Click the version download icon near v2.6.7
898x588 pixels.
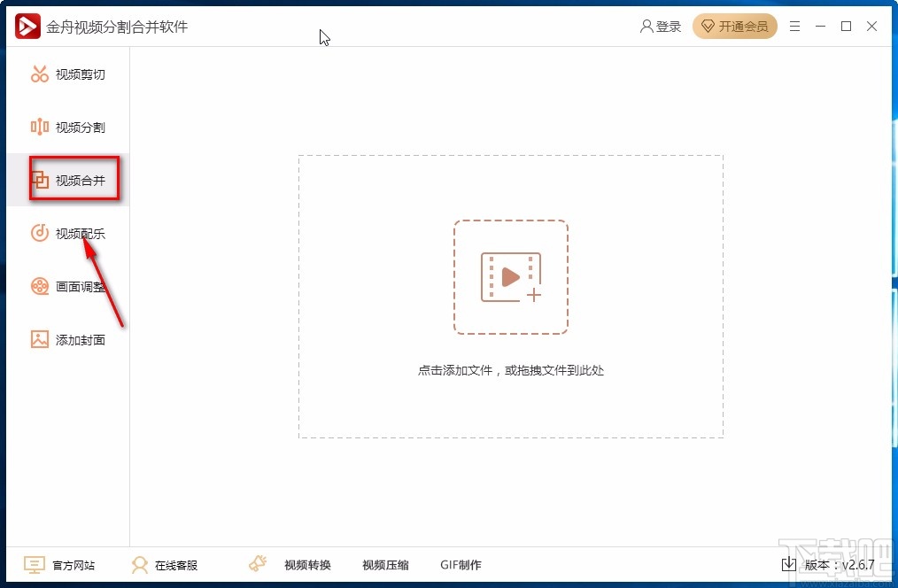coord(788,564)
